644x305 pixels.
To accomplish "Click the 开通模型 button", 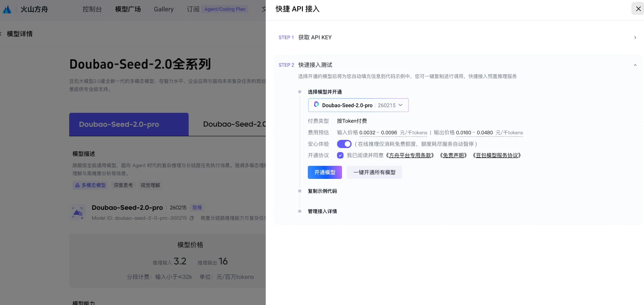I will (325, 173).
